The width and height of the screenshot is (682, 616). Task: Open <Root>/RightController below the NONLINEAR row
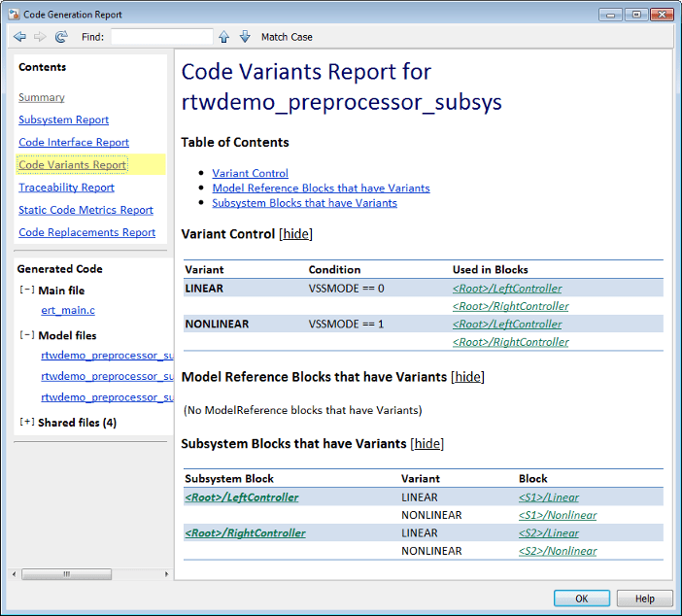[511, 342]
